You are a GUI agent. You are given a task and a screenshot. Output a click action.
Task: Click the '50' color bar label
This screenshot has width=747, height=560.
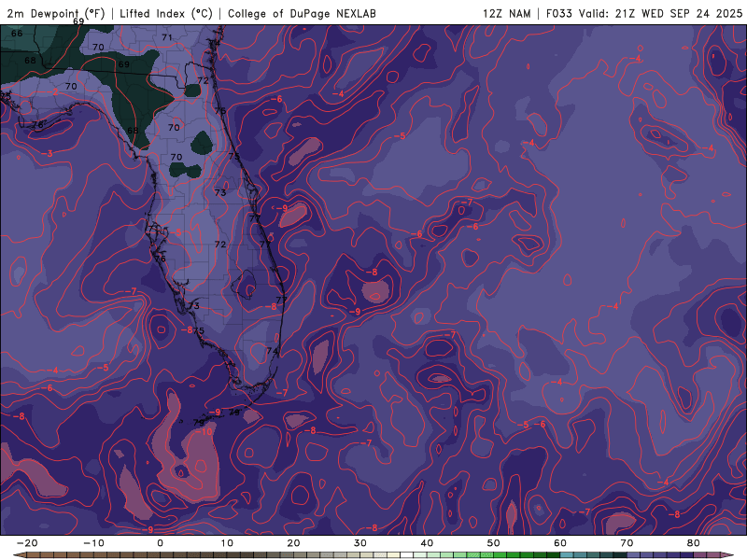[x=494, y=543]
